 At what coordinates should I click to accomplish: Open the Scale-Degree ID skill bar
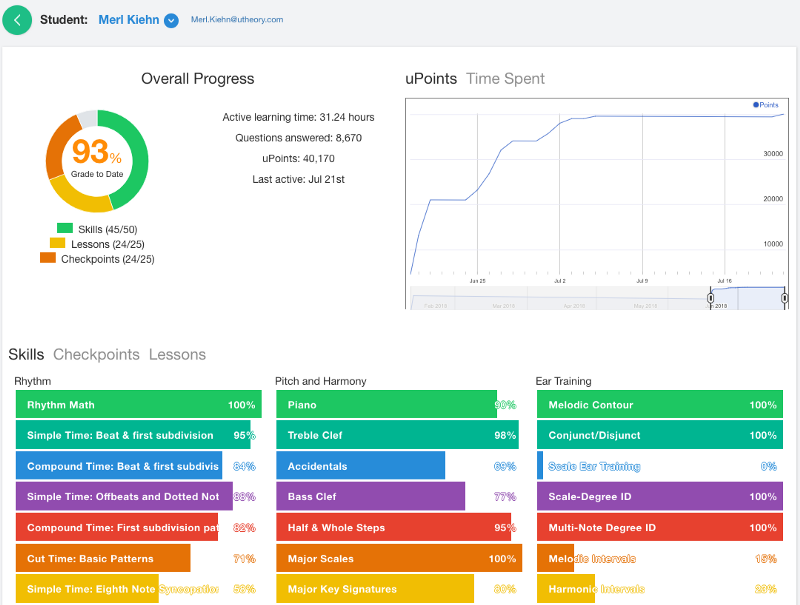660,496
